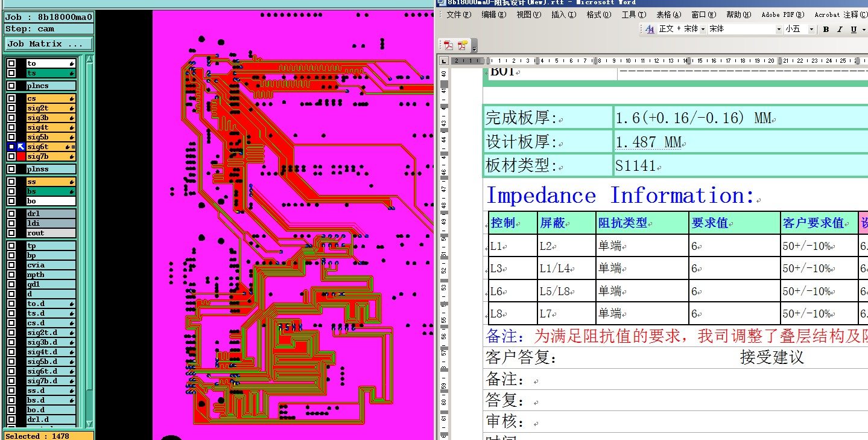Select the bo layer name

click(x=51, y=201)
